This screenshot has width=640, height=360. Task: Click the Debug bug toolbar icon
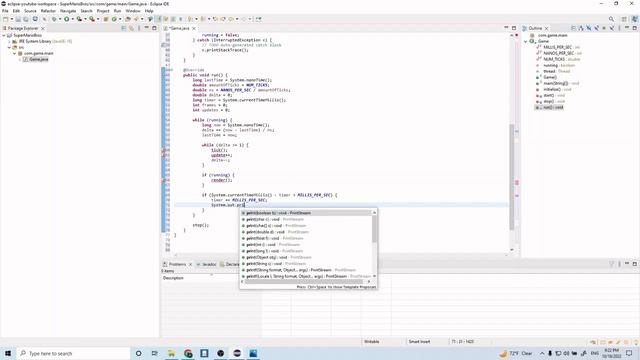[54, 19]
